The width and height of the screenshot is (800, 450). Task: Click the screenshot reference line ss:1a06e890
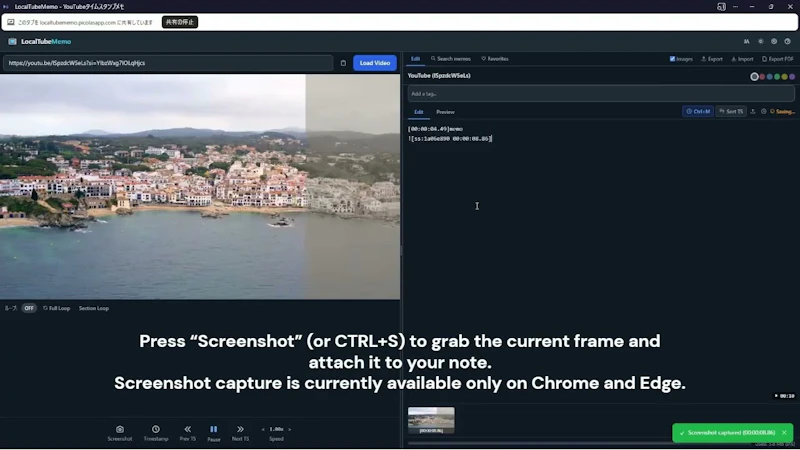[x=450, y=139]
